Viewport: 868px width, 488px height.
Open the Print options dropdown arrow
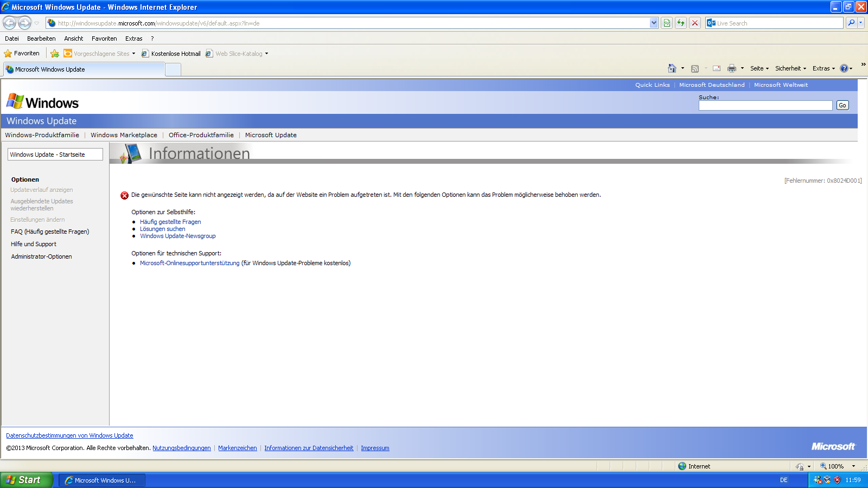(x=742, y=68)
